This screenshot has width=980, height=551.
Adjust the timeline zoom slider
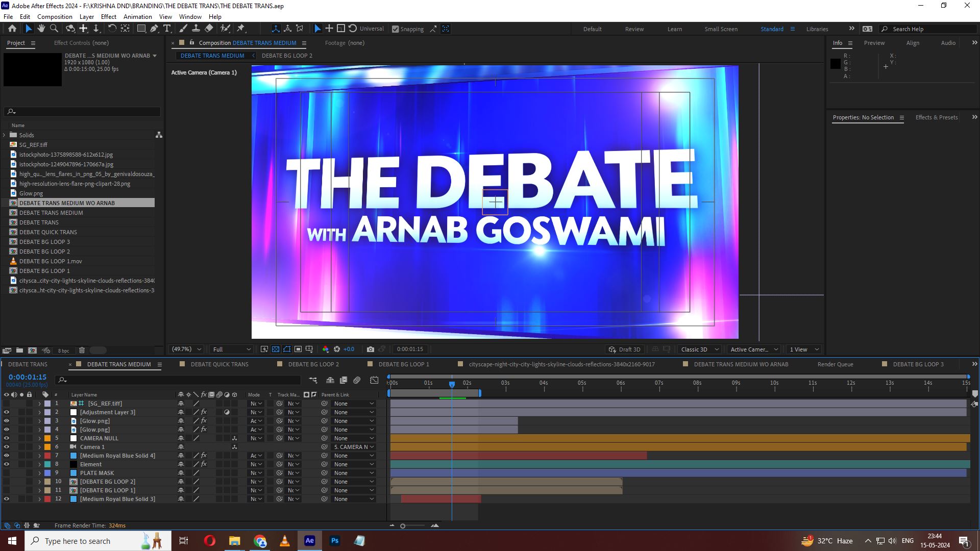tap(403, 526)
